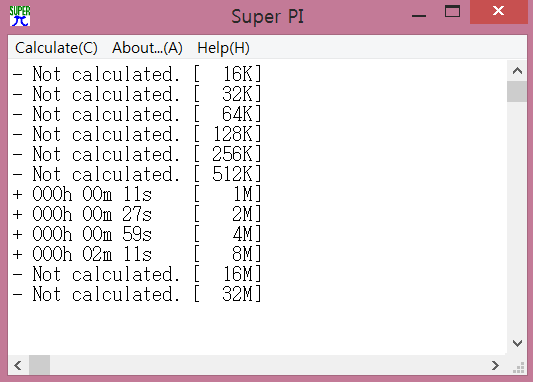533x382 pixels.
Task: Open the Calculate(C) menu
Action: point(56,48)
